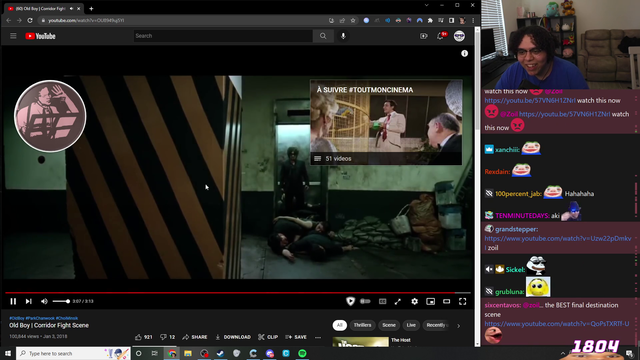Screen dimensions: 640x360
Task: Open Steam from the taskbar
Action: (220, 353)
